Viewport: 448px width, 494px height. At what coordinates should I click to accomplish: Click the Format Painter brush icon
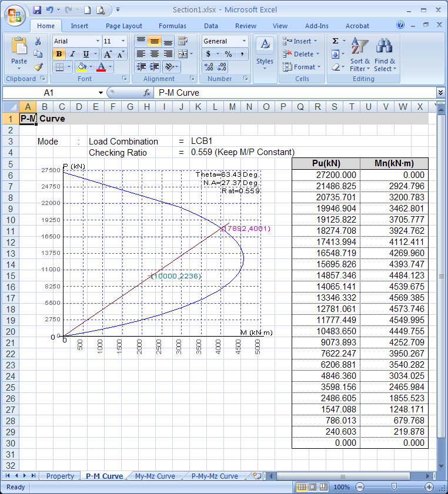click(x=38, y=67)
